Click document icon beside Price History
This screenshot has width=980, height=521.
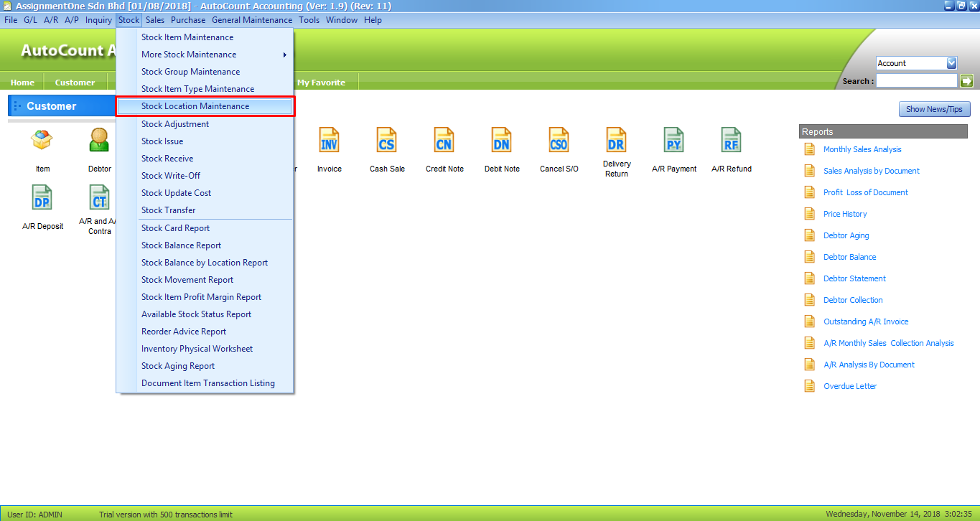[x=810, y=214]
